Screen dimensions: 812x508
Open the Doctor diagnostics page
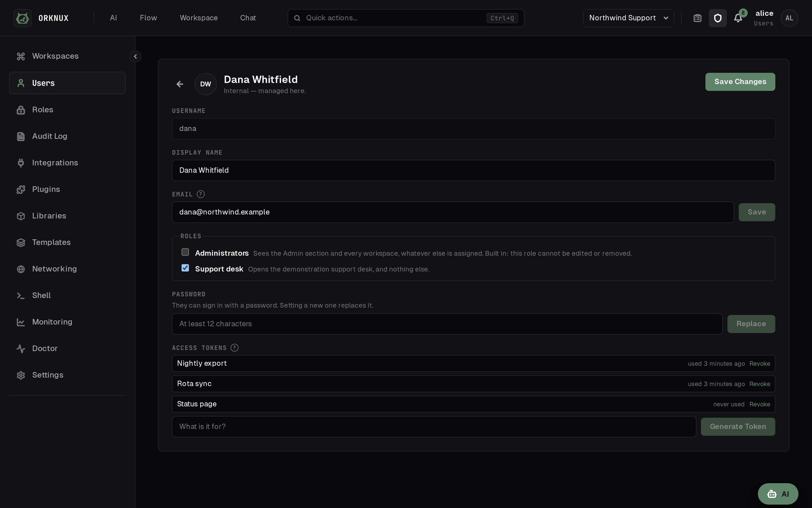coord(67,349)
